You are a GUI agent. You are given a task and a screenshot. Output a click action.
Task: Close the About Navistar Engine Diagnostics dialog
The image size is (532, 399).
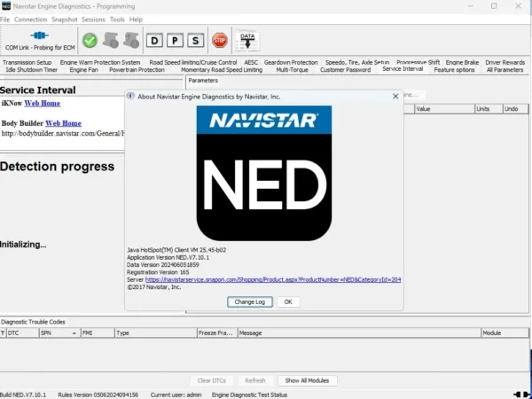click(395, 97)
